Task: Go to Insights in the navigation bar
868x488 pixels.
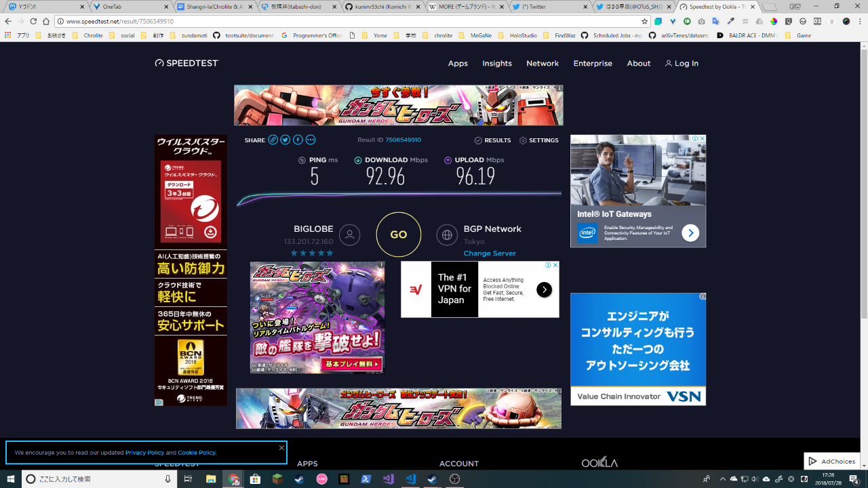Action: [497, 63]
